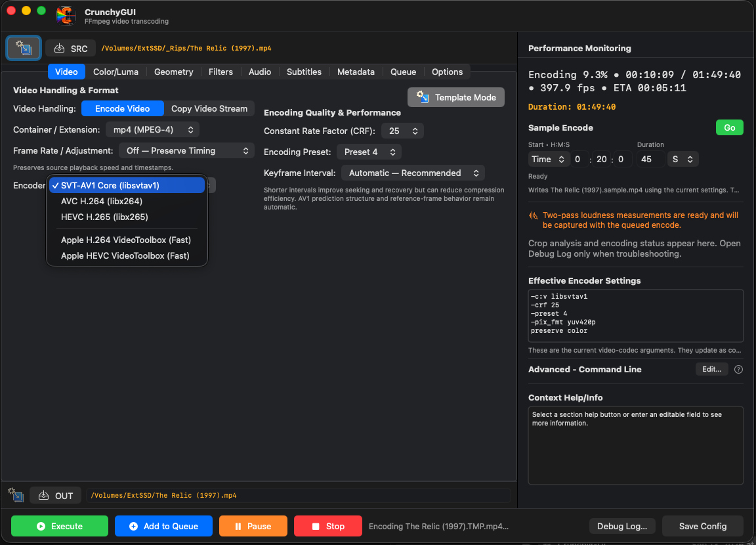Image resolution: width=756 pixels, height=545 pixels.
Task: Click the CrunchyGUI app logo icon
Action: point(66,16)
